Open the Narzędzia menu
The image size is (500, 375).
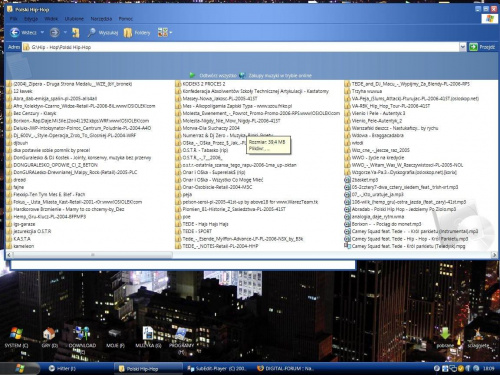[101, 19]
